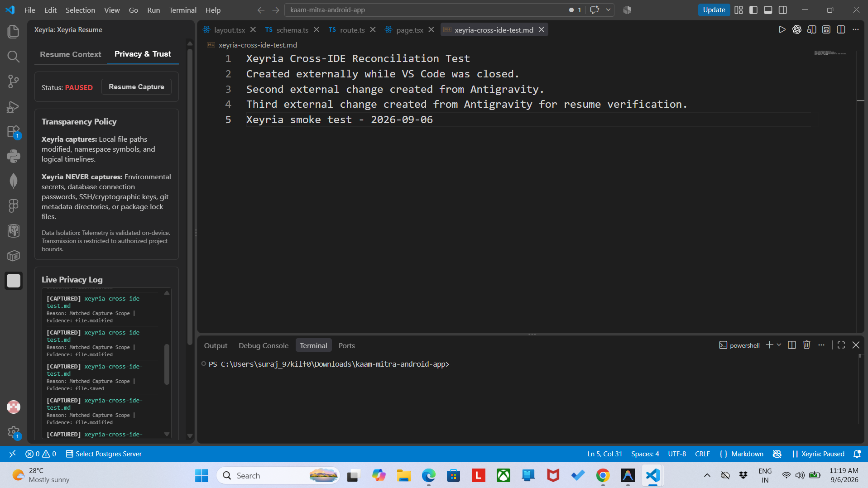Toggle the secondary side bar visibility
Viewport: 868px width, 488px height.
[782, 10]
